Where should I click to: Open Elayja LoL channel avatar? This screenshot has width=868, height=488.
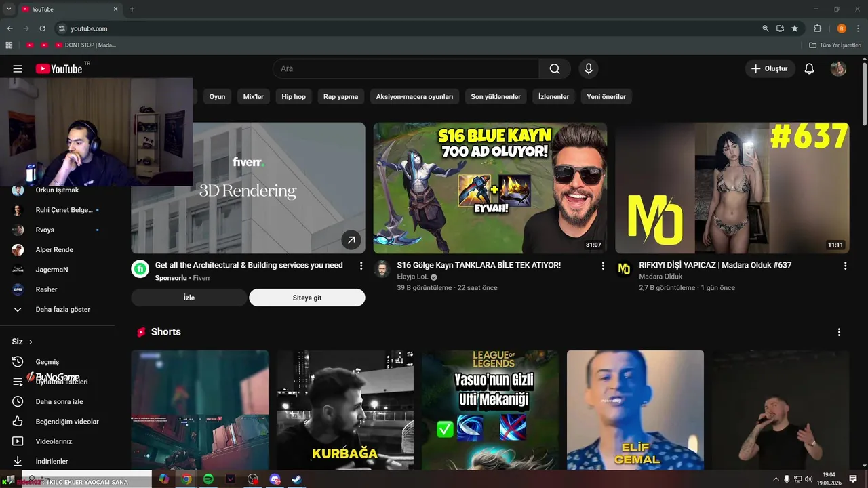(382, 268)
